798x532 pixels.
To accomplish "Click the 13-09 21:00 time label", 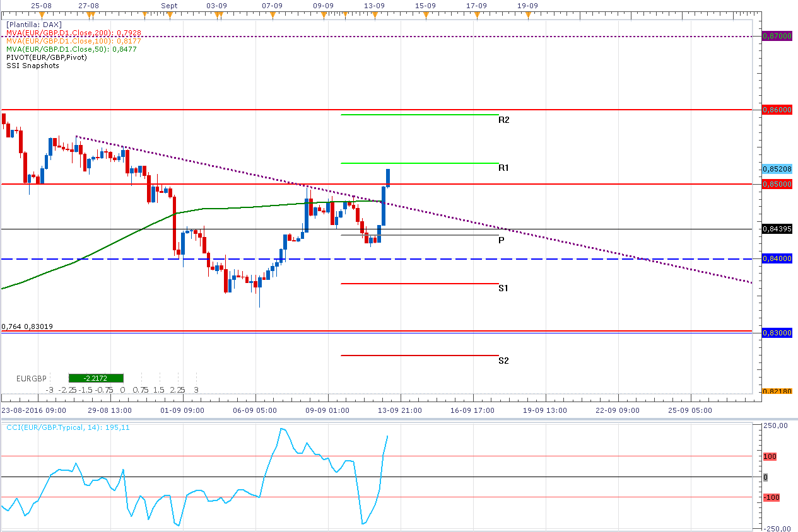I will pyautogui.click(x=400, y=410).
